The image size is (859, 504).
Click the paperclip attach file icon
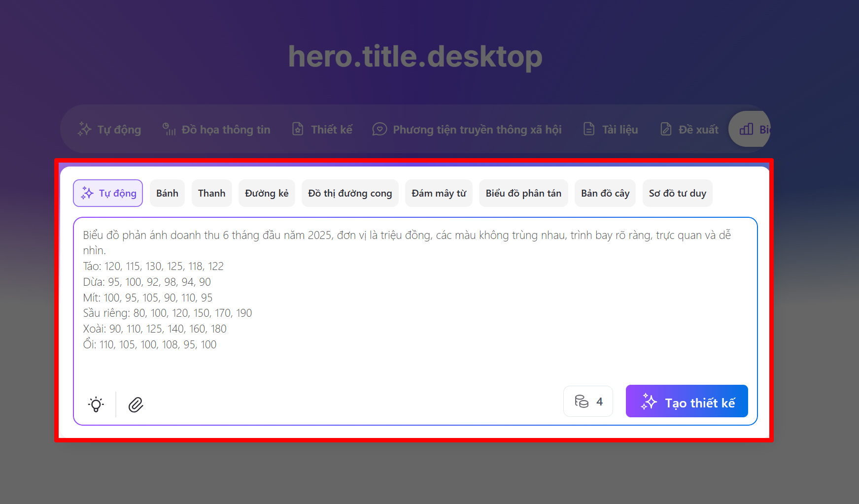(x=136, y=404)
